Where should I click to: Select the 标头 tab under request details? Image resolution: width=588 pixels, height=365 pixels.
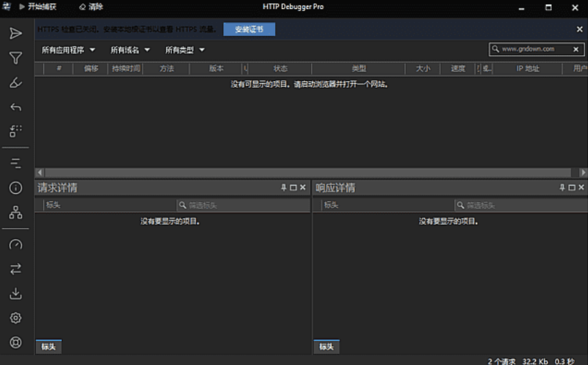pos(49,346)
